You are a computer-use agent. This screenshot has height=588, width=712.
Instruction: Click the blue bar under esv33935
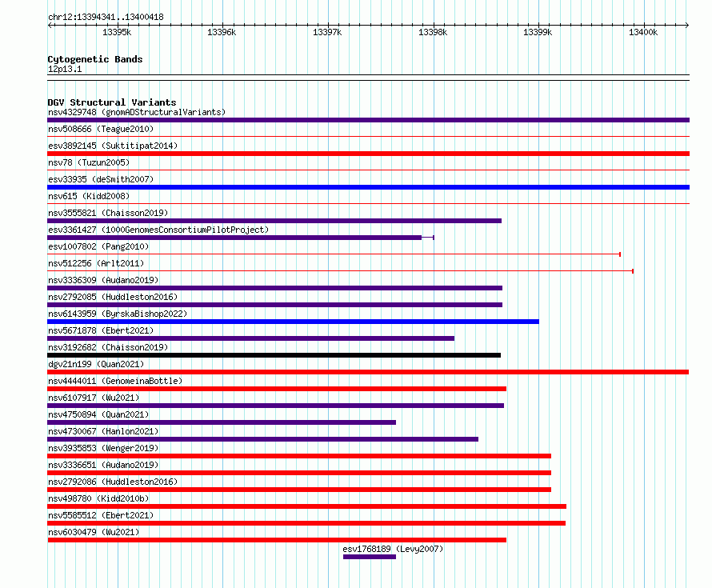pos(368,187)
